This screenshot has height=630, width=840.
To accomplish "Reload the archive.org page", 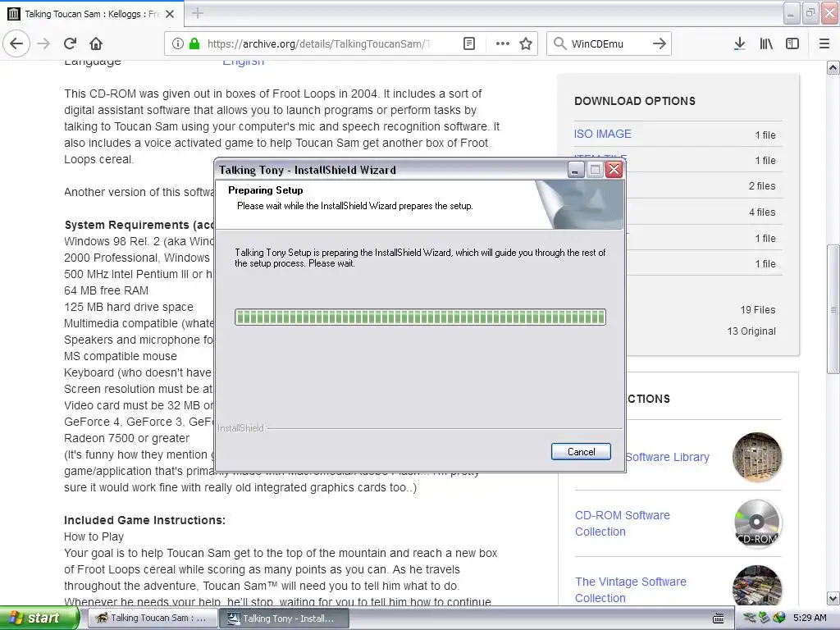I will (x=71, y=43).
